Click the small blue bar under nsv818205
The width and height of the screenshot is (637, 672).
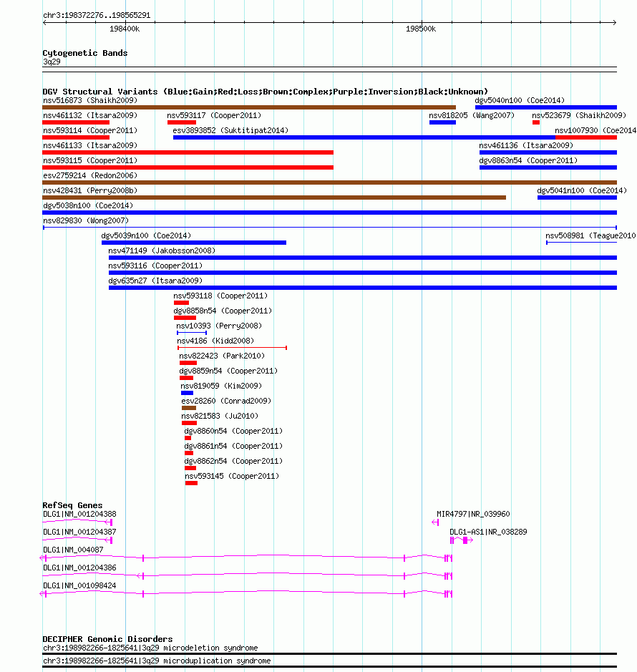coord(442,122)
